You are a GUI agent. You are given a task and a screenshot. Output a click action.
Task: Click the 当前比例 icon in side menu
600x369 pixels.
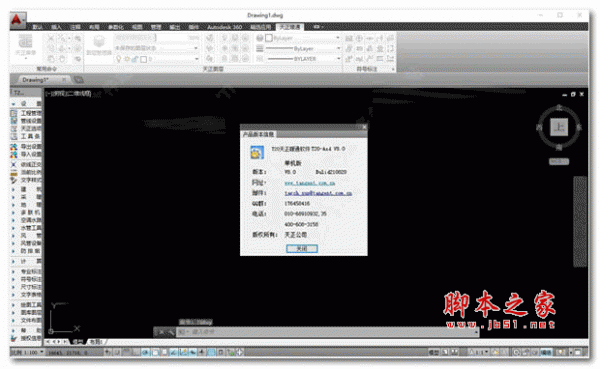(x=14, y=172)
